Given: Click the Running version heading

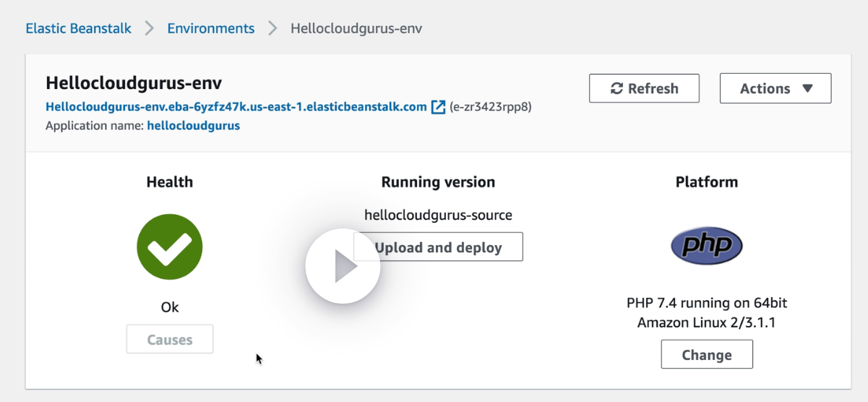Looking at the screenshot, I should click(438, 182).
